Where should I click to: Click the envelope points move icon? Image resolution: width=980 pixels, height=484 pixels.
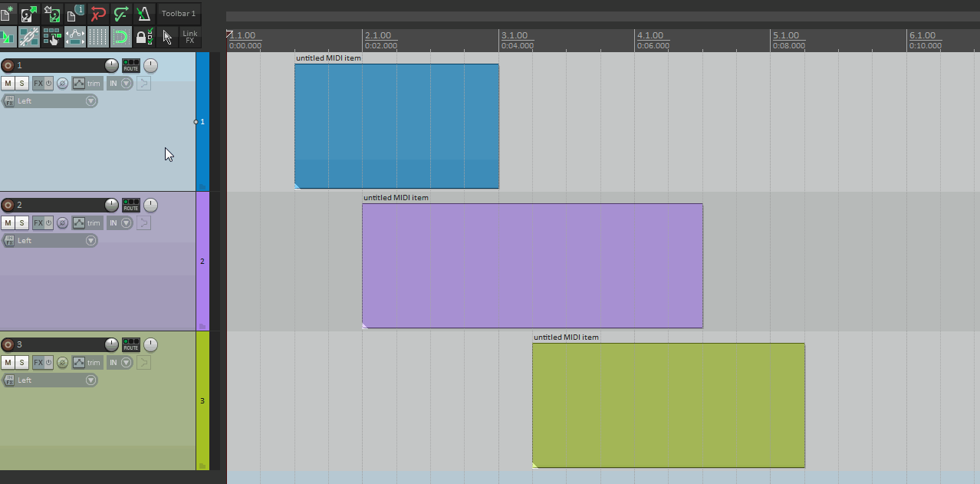click(75, 37)
